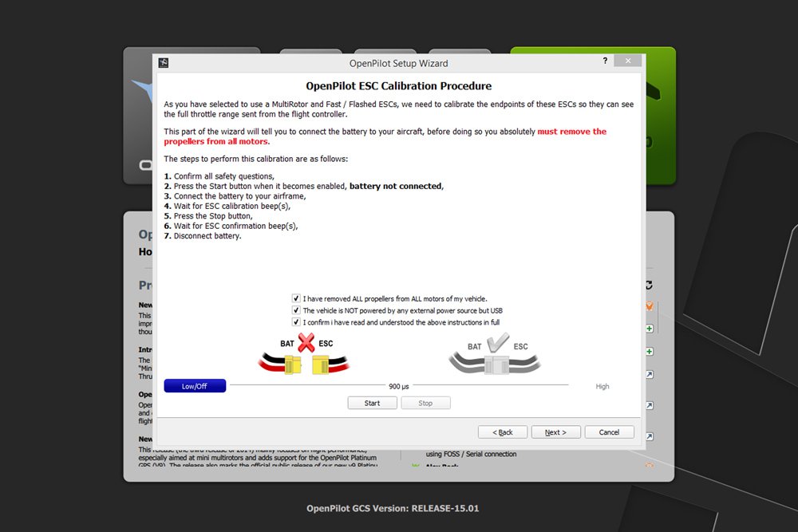Screen dimensions: 798x532
Task: Click the 900 µs throttle slider track
Action: 399,385
